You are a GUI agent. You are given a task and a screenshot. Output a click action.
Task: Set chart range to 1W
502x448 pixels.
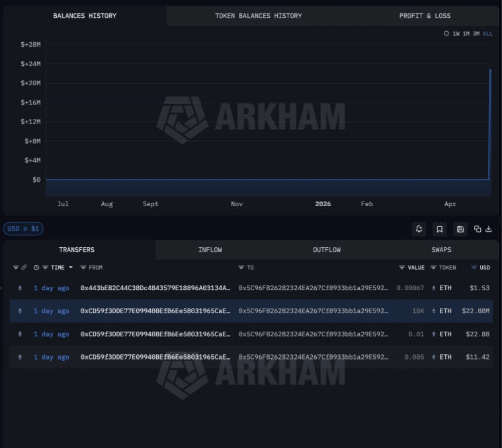456,34
